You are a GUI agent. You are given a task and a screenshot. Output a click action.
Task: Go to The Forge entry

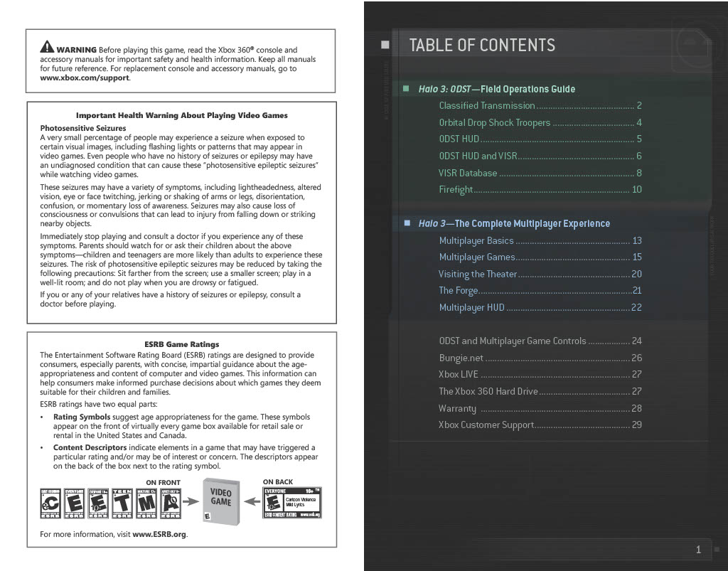540,291
